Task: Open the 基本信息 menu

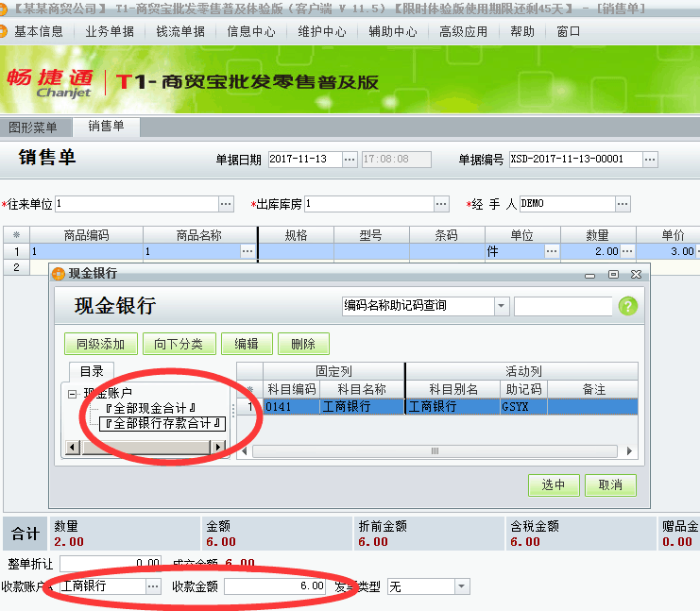Action: click(x=39, y=32)
